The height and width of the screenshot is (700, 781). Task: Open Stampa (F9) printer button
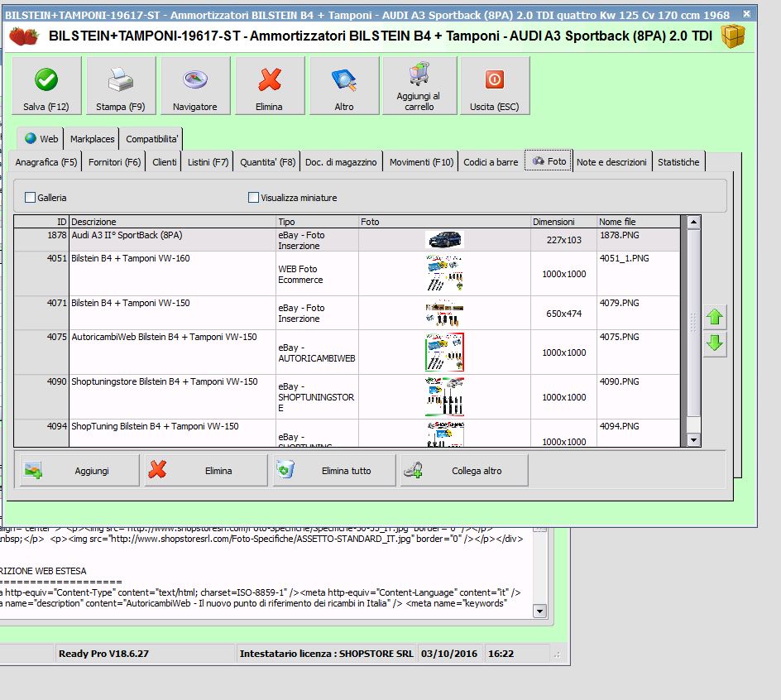click(121, 86)
